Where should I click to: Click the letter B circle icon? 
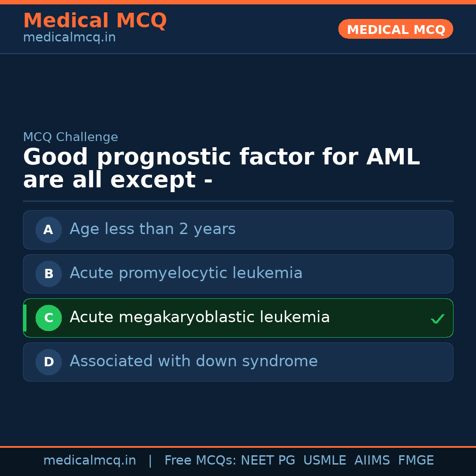48,274
